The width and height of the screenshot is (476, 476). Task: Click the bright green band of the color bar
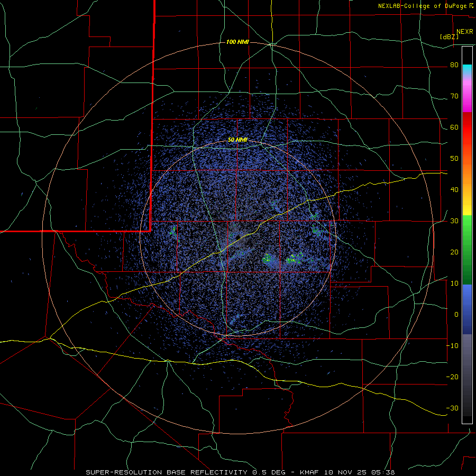tap(467, 227)
